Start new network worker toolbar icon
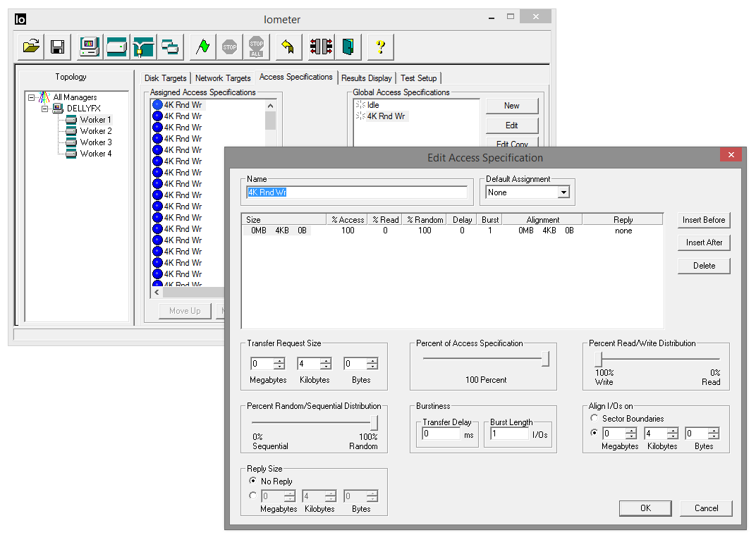The width and height of the screenshot is (756, 540). click(143, 47)
